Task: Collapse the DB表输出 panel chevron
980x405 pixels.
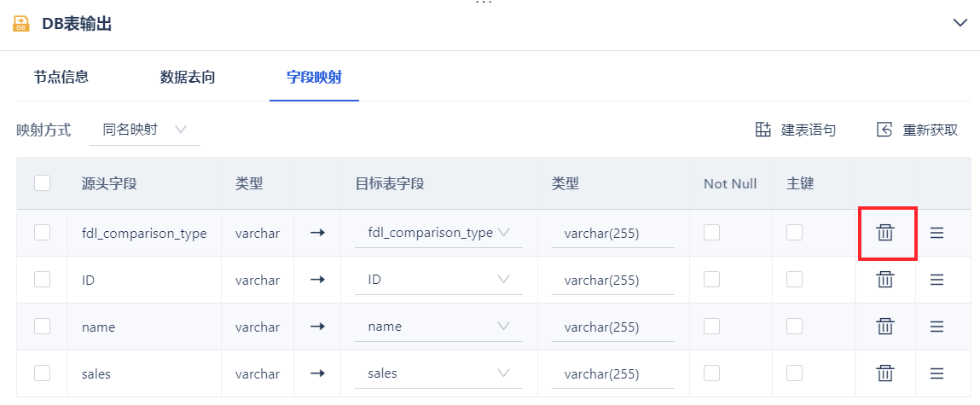Action: [960, 23]
